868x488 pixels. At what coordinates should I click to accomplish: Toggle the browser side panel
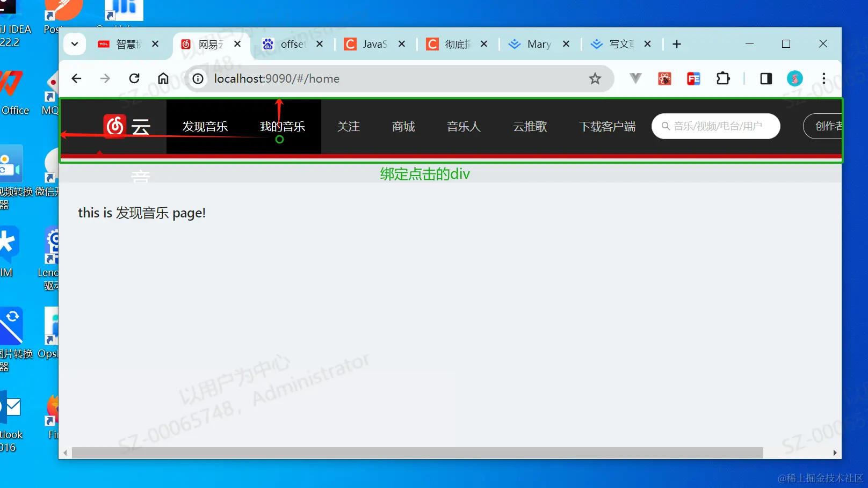[766, 79]
